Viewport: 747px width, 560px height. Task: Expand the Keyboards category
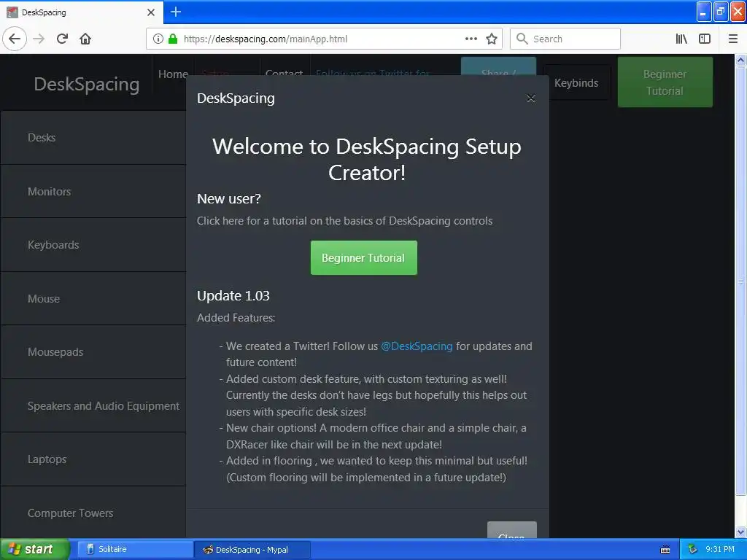pos(93,245)
